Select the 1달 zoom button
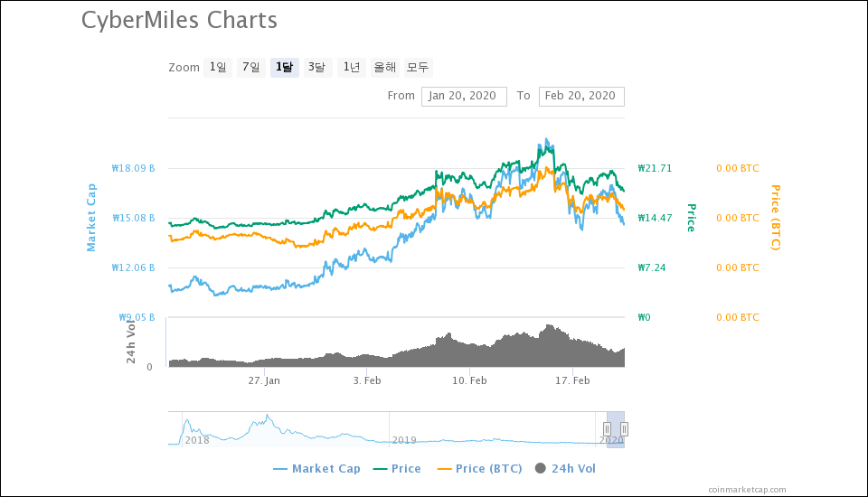The height and width of the screenshot is (497, 868). pos(285,68)
